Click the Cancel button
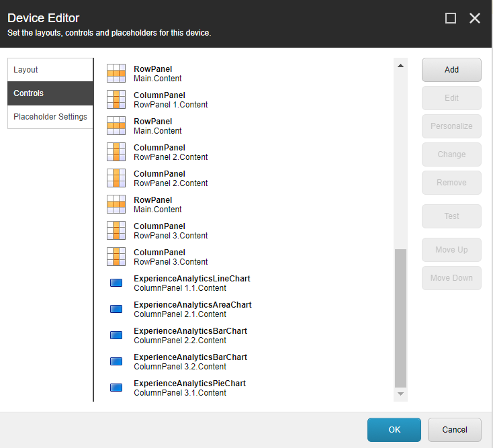 click(x=455, y=430)
